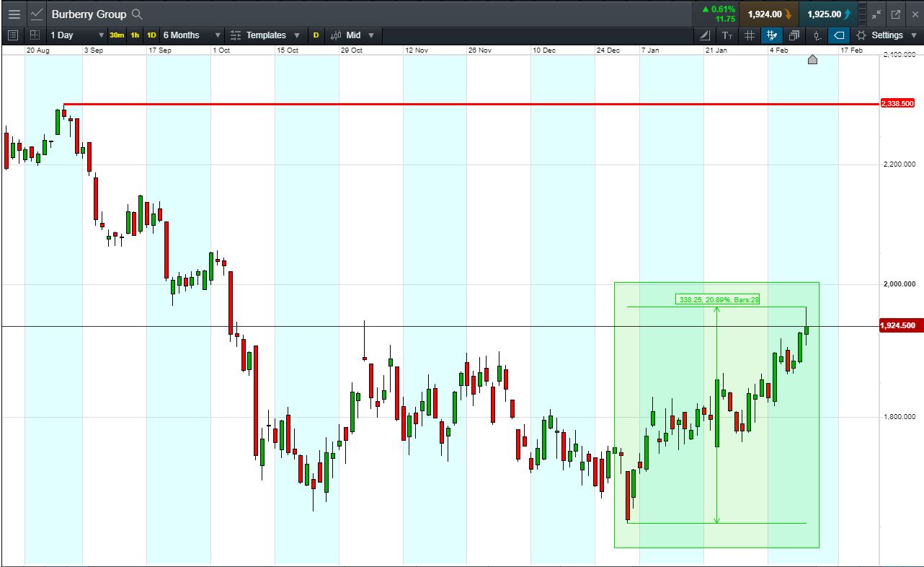The image size is (924, 567).
Task: Click the 10 Dec date label
Action: pyautogui.click(x=544, y=50)
